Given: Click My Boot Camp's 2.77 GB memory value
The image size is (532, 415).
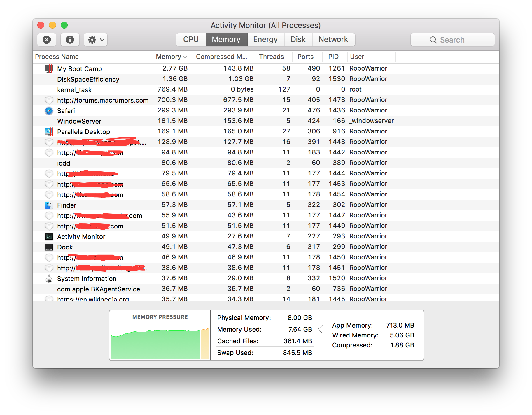Looking at the screenshot, I should coord(175,68).
